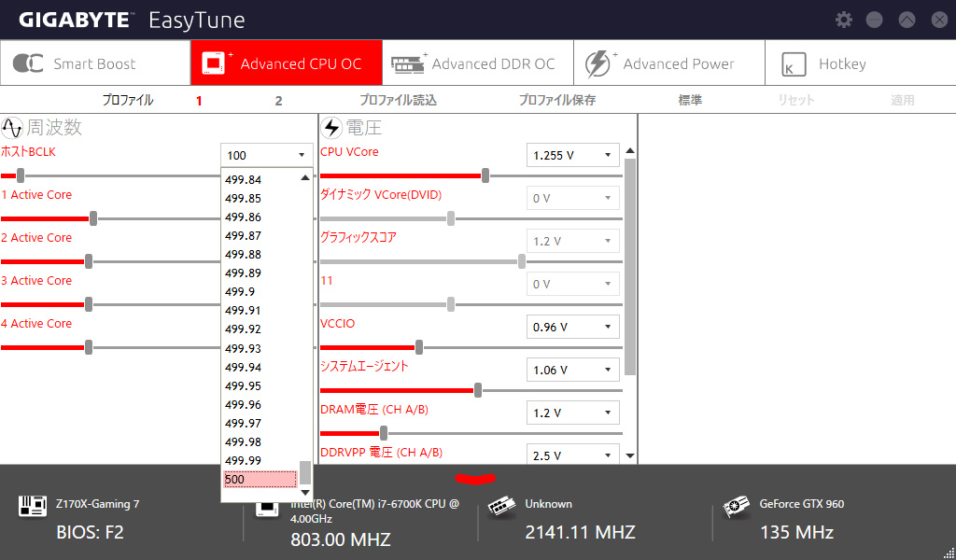956x560 pixels.
Task: Click the 3 Active Core slider handle
Action: coord(89,304)
